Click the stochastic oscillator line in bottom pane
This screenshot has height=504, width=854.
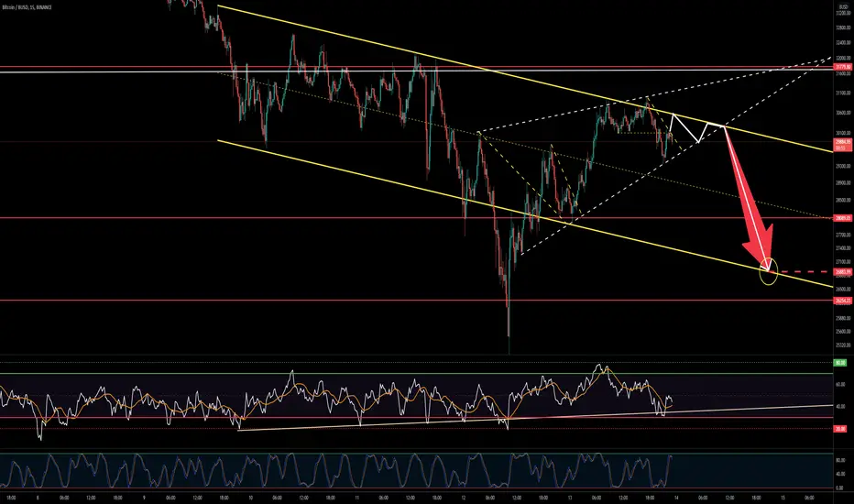tap(338, 471)
